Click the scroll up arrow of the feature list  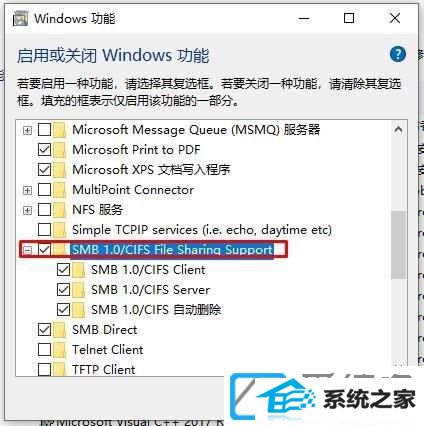click(x=398, y=129)
